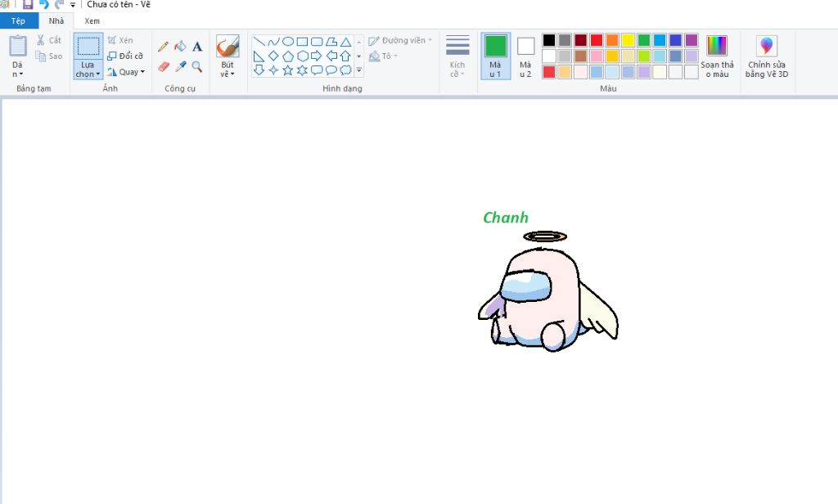Open the Quick Access Toolbar customize arrow

pos(73,5)
